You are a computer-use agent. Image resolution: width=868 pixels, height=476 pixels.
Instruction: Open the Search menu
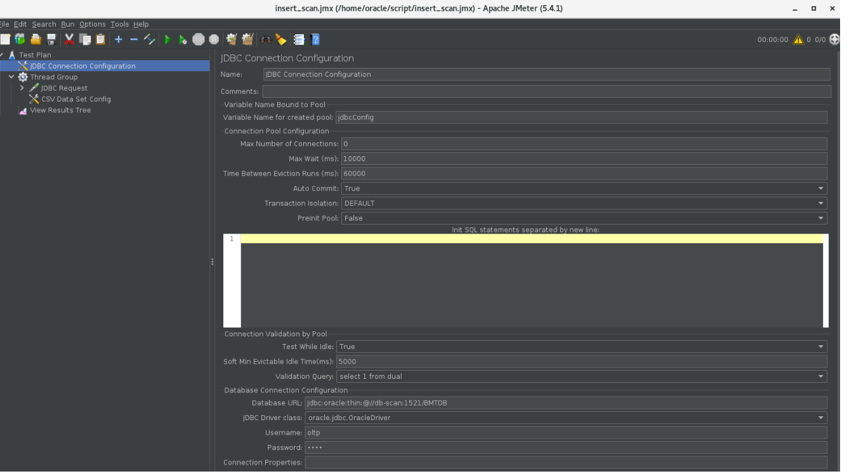pos(44,24)
